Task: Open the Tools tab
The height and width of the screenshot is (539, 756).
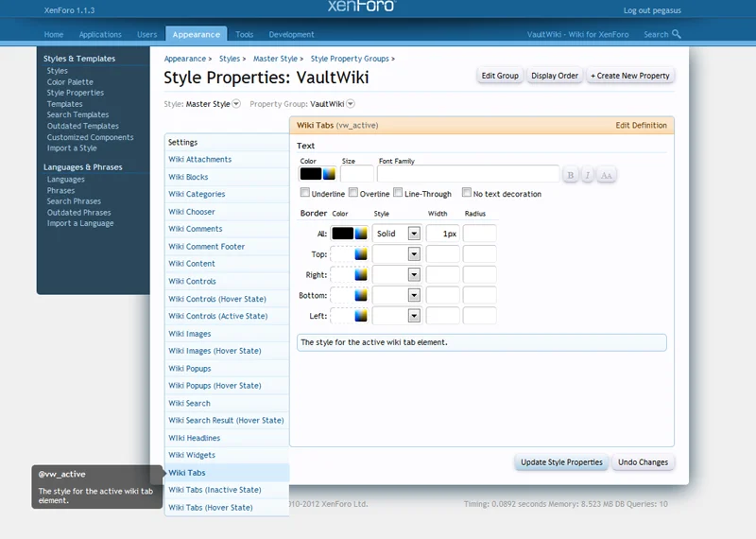Action: pyautogui.click(x=245, y=34)
